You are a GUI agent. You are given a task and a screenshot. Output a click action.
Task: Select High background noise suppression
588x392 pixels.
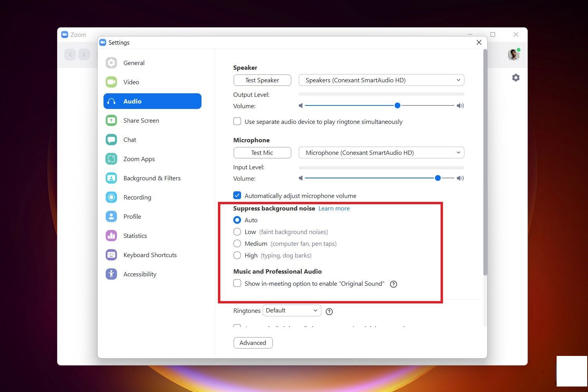pyautogui.click(x=237, y=255)
